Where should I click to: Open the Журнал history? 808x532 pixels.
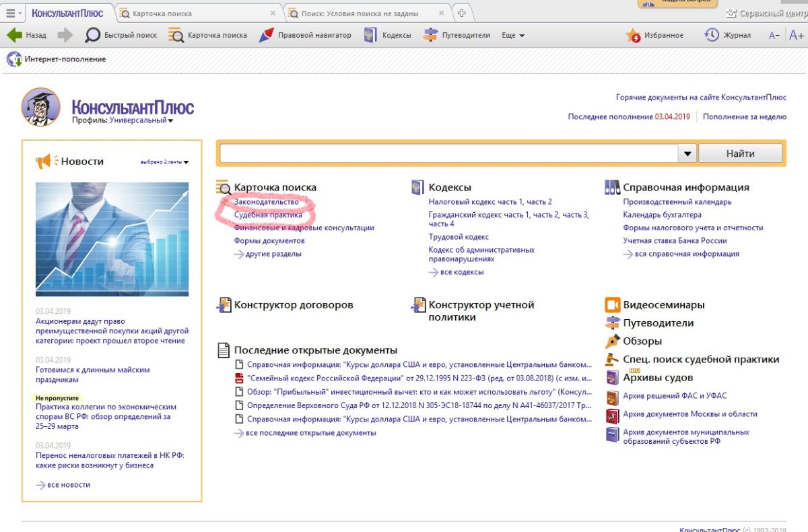727,35
